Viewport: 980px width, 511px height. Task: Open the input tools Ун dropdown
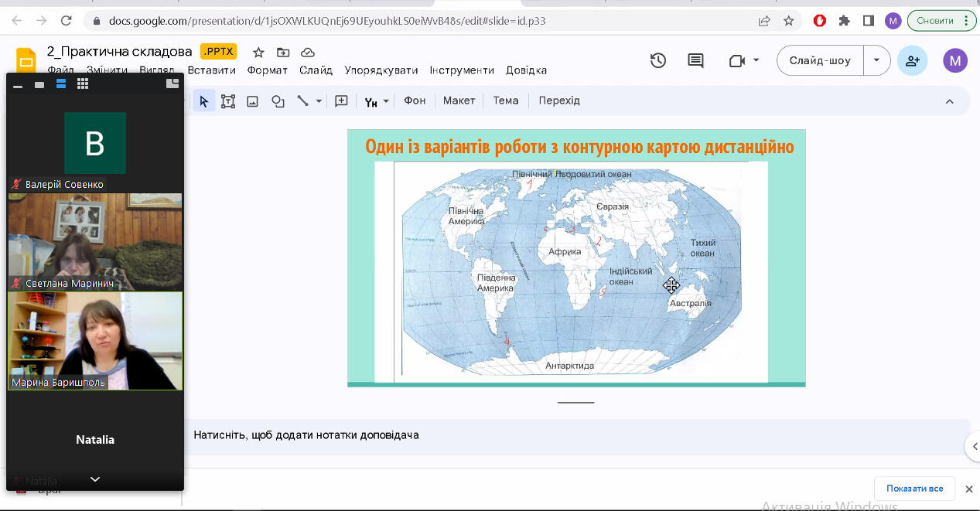pos(377,101)
